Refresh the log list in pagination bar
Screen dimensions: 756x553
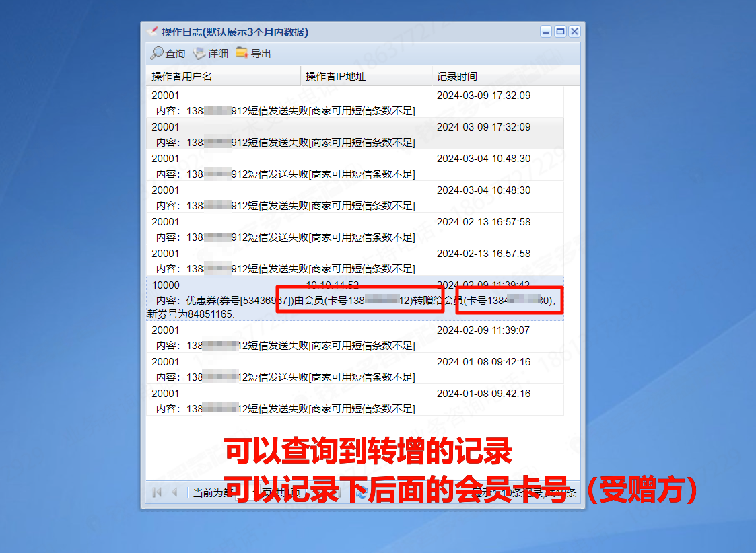coord(362,492)
